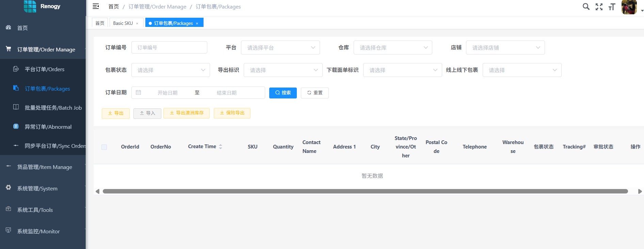Open the font size setting icon

pos(612,7)
